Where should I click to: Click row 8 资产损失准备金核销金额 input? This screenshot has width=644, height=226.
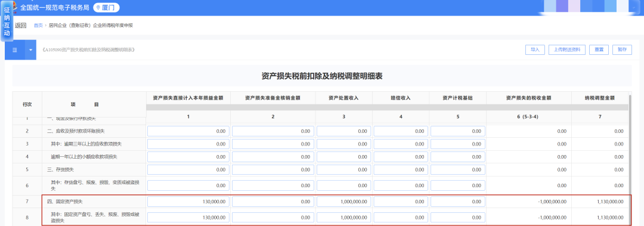click(273, 217)
